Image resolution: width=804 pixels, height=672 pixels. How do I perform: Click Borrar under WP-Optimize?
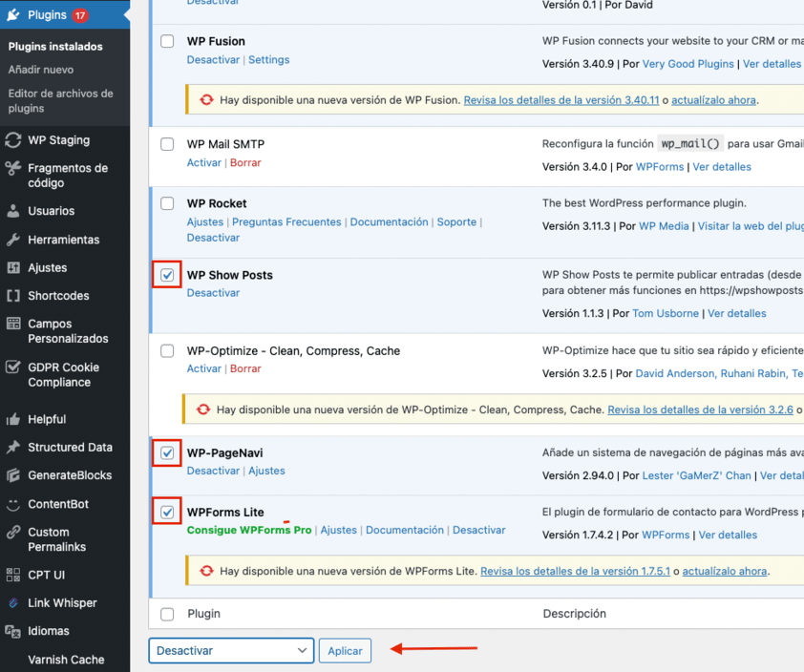(x=245, y=368)
